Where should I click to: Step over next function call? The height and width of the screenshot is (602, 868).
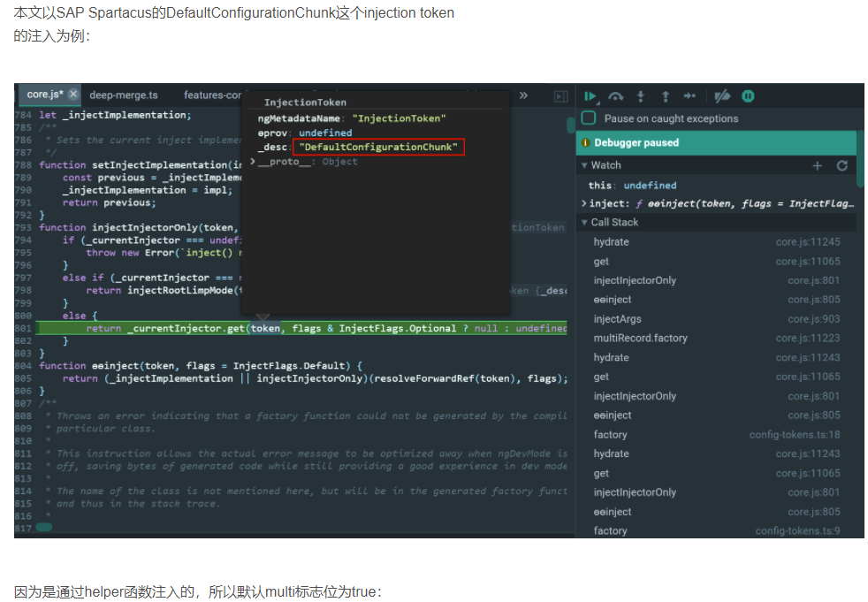(615, 96)
